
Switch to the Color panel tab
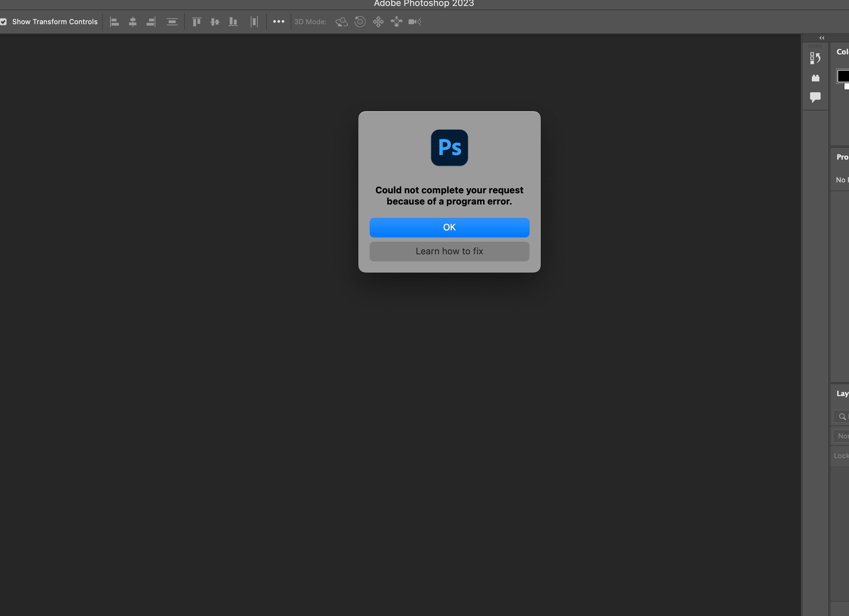[x=843, y=52]
